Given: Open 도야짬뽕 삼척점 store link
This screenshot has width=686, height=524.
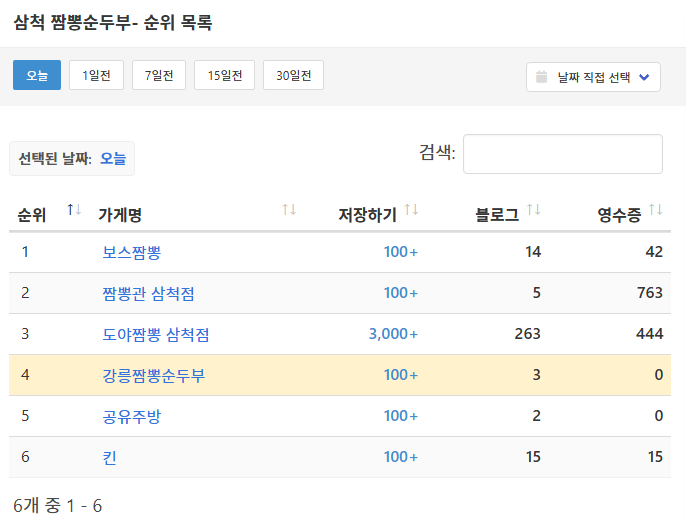Looking at the screenshot, I should 156,334.
